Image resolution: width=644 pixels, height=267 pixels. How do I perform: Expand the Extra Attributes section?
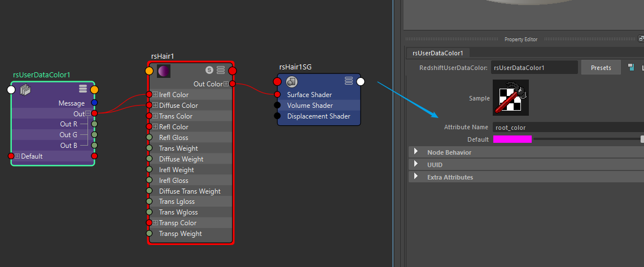(415, 177)
